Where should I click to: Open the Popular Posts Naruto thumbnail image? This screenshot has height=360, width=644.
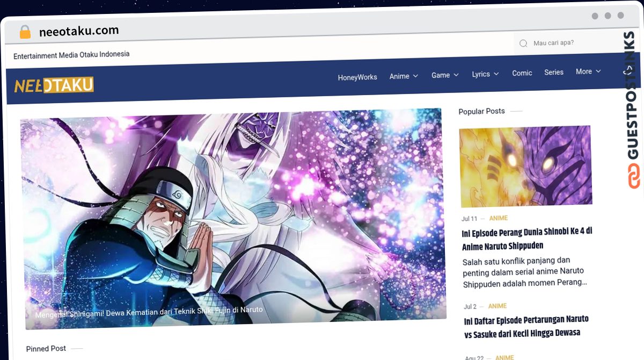coord(526,166)
